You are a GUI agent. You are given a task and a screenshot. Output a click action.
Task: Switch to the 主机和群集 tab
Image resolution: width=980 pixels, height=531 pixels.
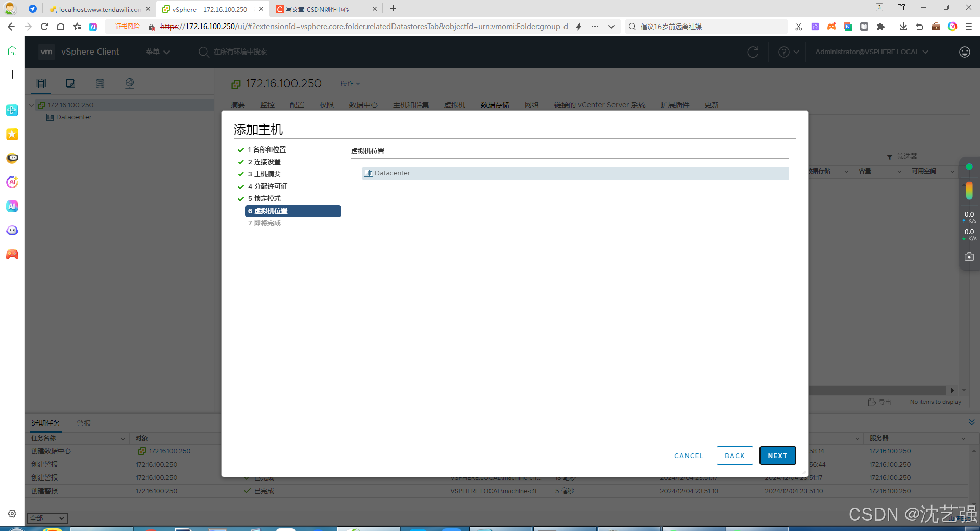pyautogui.click(x=410, y=105)
